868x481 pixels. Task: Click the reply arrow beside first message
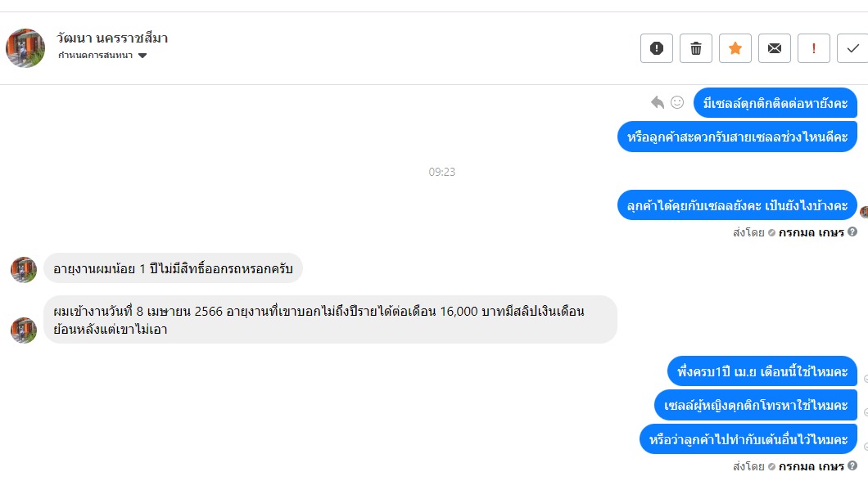tap(658, 102)
